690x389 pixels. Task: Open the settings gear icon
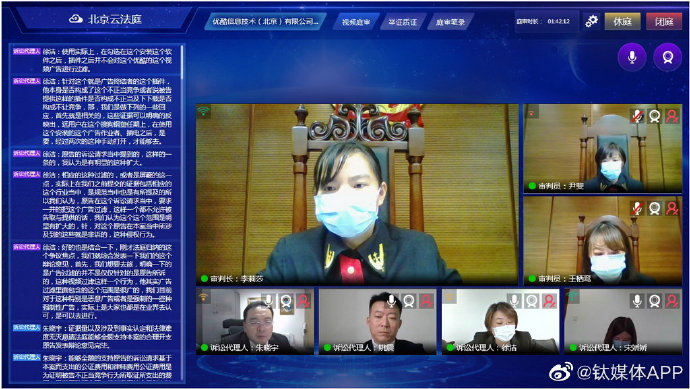[x=591, y=21]
